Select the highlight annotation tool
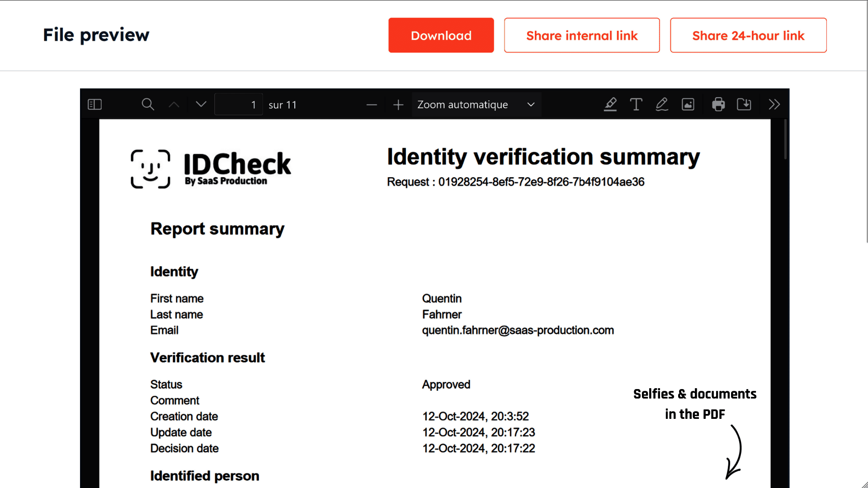Screen dimensions: 868x488 610,104
